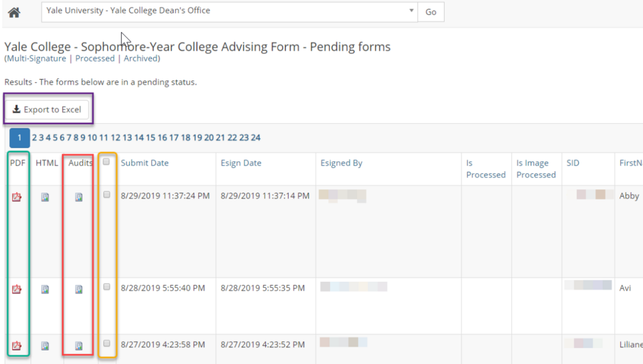643x364 pixels.
Task: Click the Go button
Action: [431, 12]
